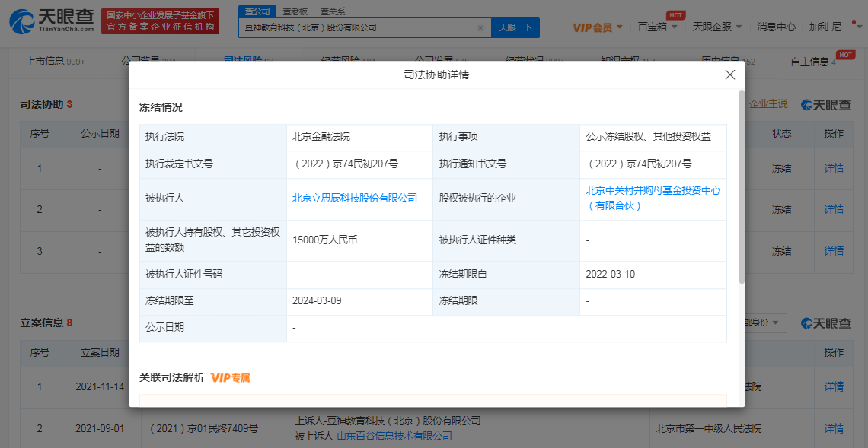
Task: Open 山东百谷信息技术有限公司 link
Action: pos(394,436)
